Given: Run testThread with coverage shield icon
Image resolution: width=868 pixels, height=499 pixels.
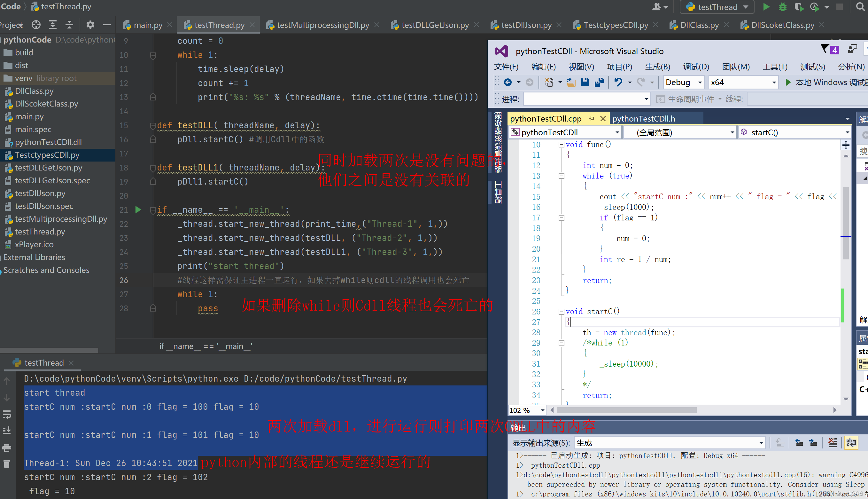Looking at the screenshot, I should click(x=799, y=6).
